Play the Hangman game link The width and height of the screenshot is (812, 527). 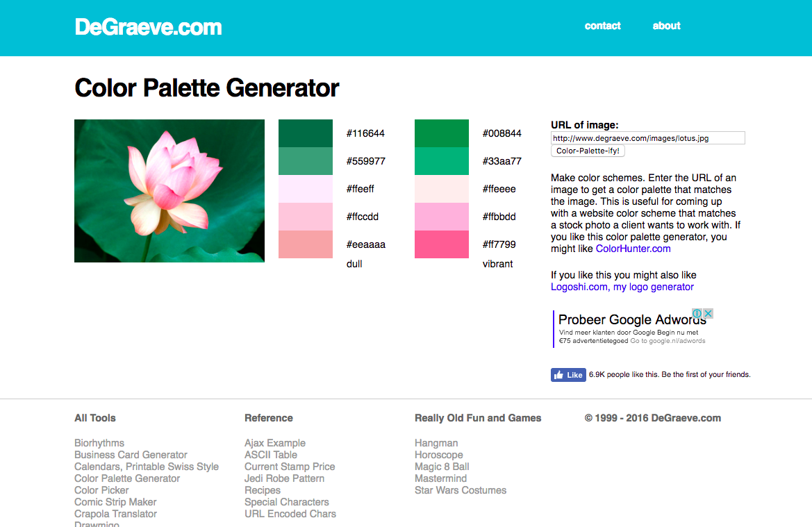pyautogui.click(x=436, y=443)
